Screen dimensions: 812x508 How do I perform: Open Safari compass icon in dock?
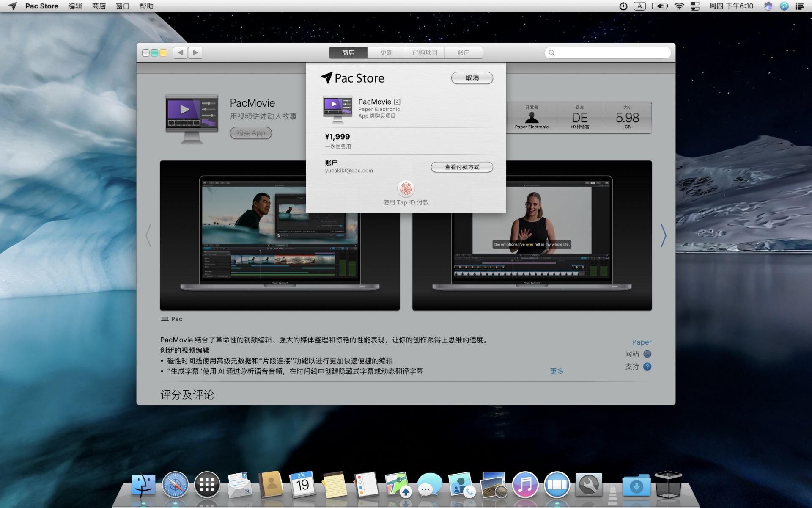[175, 485]
